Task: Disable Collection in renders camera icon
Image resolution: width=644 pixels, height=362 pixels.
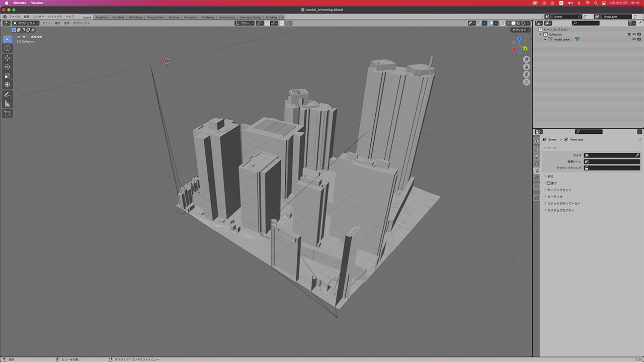Action: tap(639, 34)
